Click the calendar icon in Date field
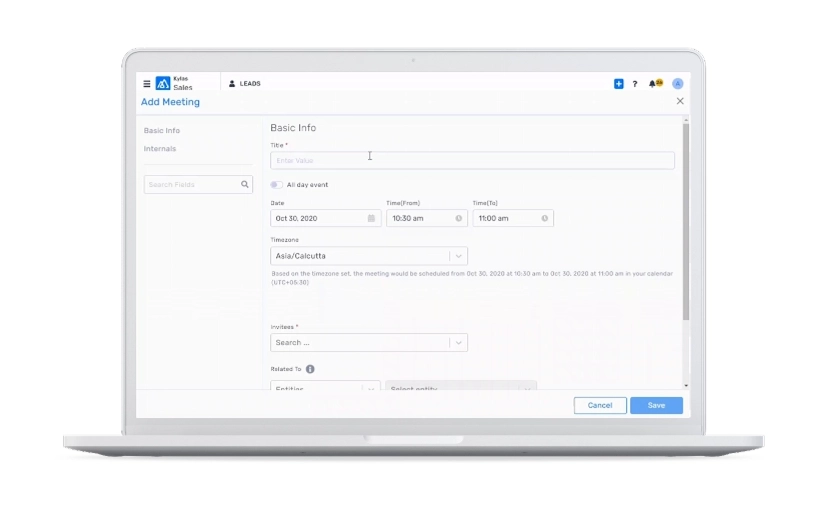Image resolution: width=820 pixels, height=510 pixels. (372, 218)
